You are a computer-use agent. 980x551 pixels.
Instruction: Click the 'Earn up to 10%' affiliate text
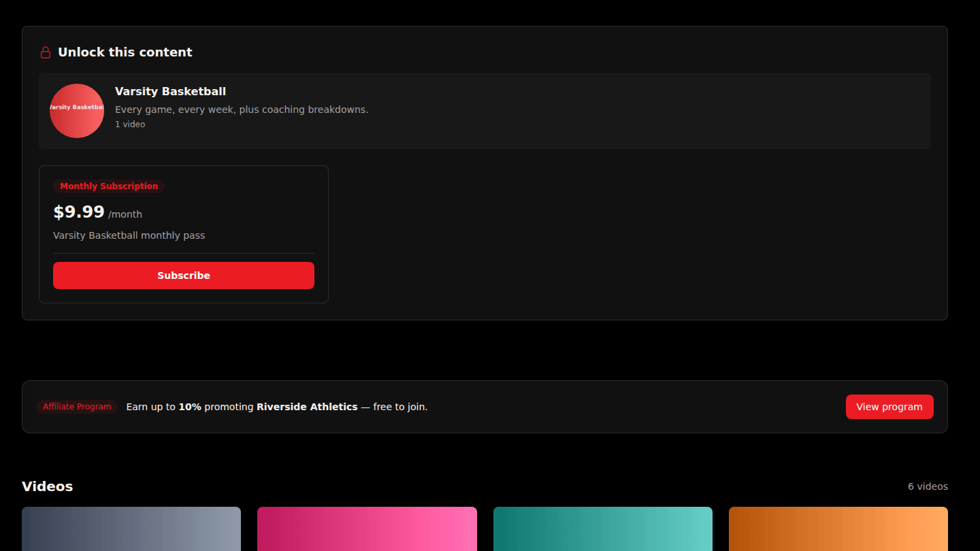[277, 407]
